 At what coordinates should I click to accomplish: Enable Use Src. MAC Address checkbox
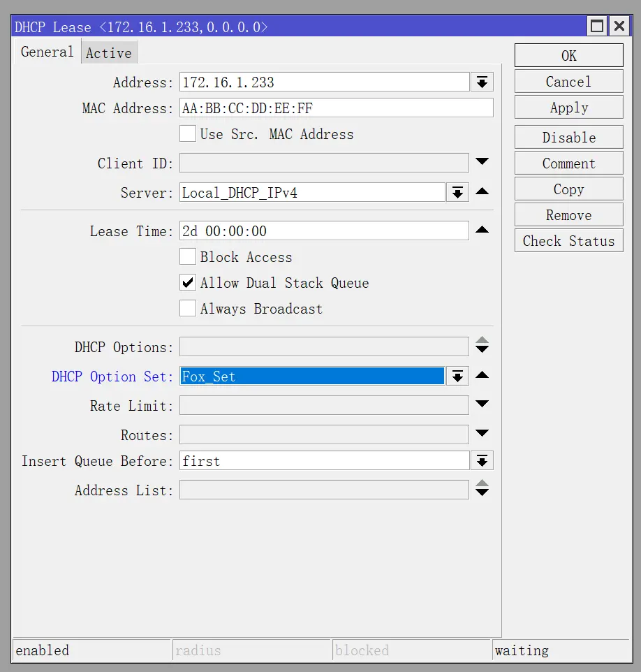(188, 133)
